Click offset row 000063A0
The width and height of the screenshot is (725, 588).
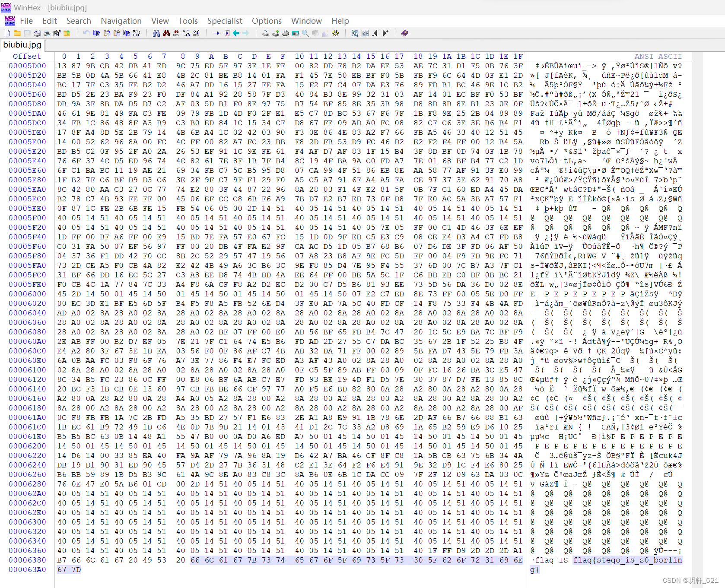click(27, 569)
